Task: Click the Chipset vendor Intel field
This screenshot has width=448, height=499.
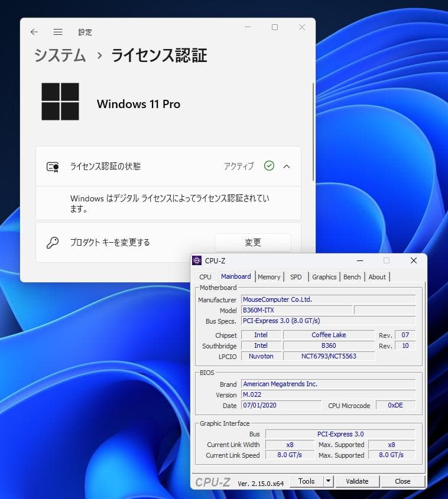Action: (x=261, y=335)
